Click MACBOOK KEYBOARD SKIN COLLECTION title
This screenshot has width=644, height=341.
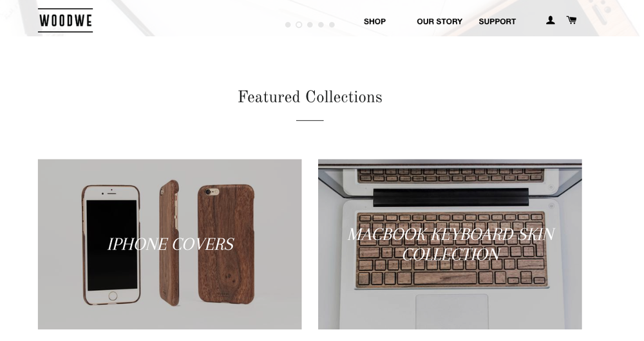451,244
